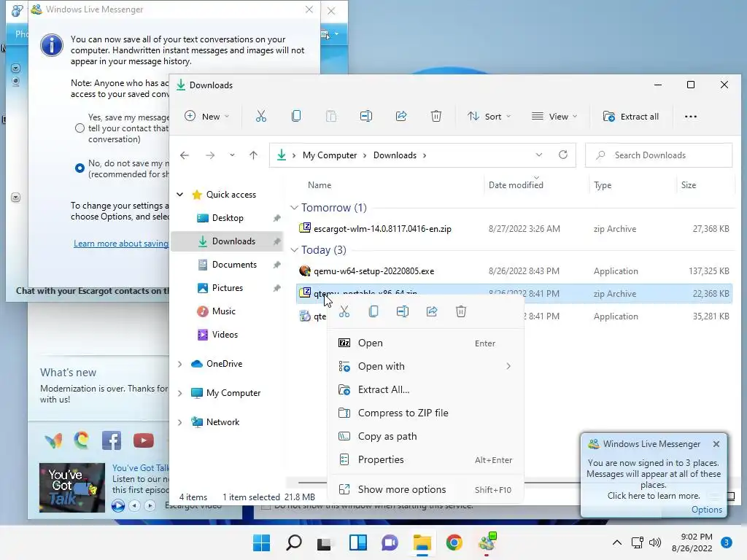
Task: Close the Messenger toast notification
Action: (716, 444)
